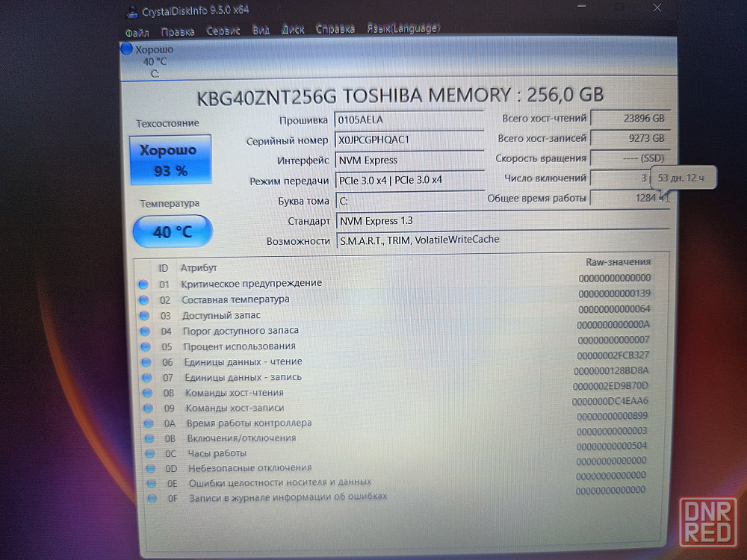Click the power-on hours value 1284

pos(630,198)
